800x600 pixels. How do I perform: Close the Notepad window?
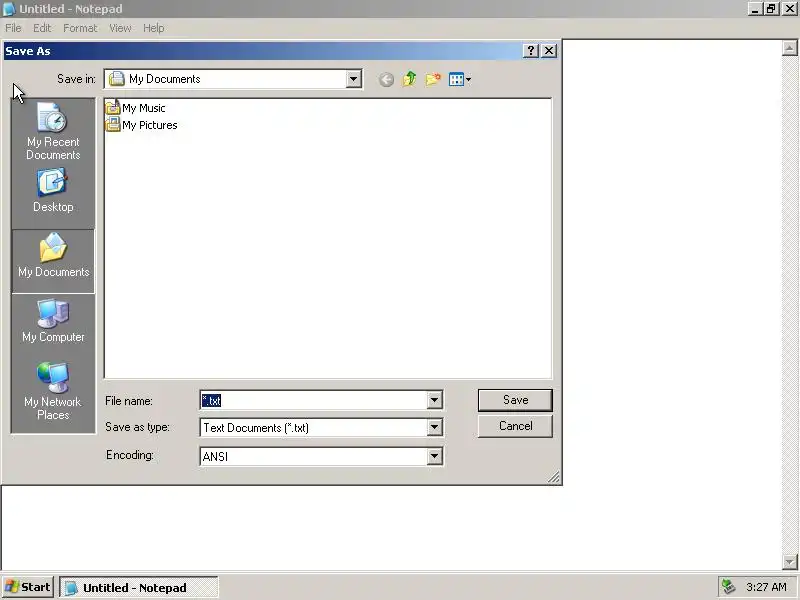[790, 9]
